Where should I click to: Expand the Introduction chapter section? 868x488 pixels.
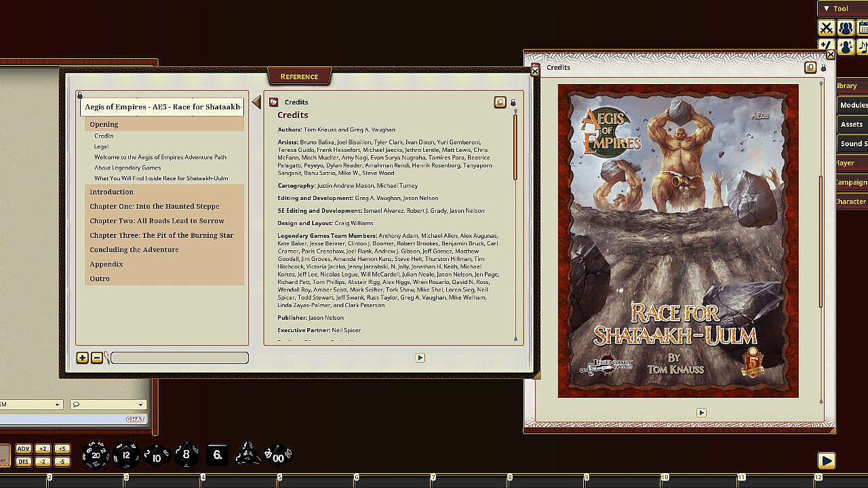[112, 192]
